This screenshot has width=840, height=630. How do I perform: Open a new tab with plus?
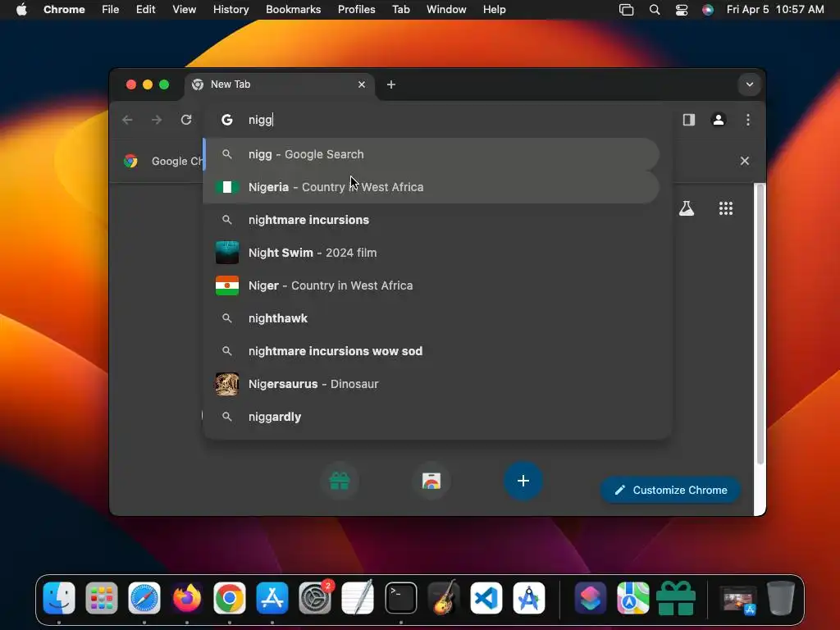pos(391,84)
